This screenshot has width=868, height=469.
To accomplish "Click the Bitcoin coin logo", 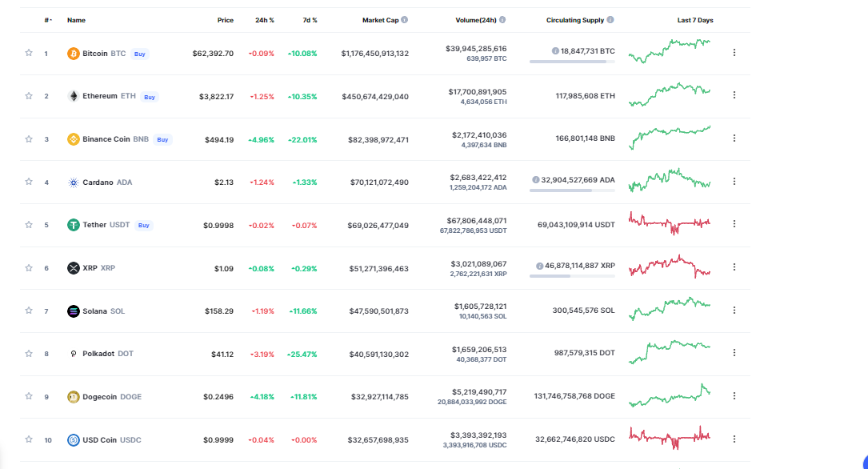I will (73, 54).
